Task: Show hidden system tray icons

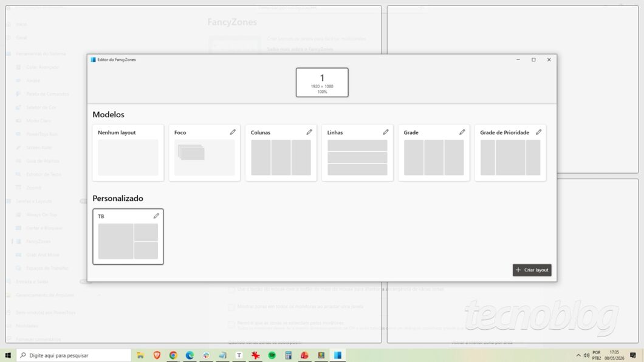Action: (578, 355)
